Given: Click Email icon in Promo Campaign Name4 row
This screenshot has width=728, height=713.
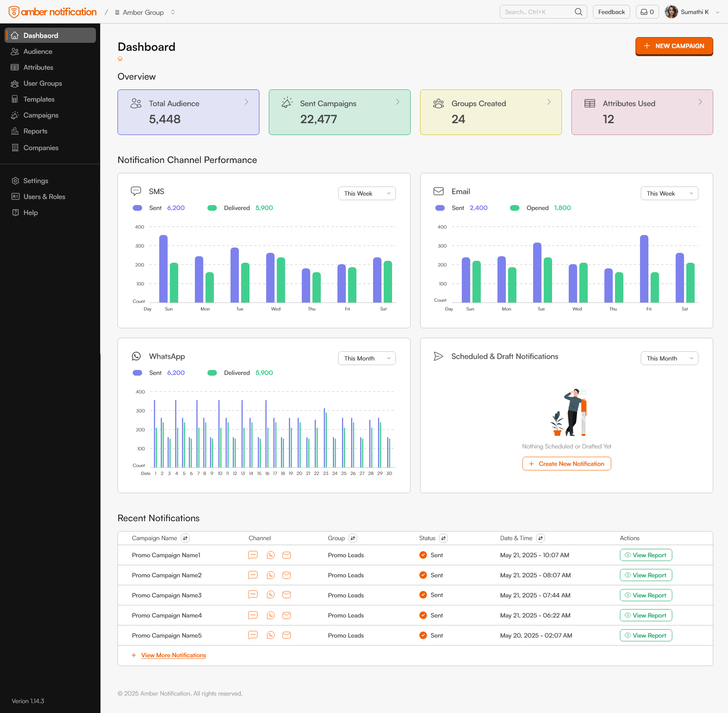Looking at the screenshot, I should point(287,615).
